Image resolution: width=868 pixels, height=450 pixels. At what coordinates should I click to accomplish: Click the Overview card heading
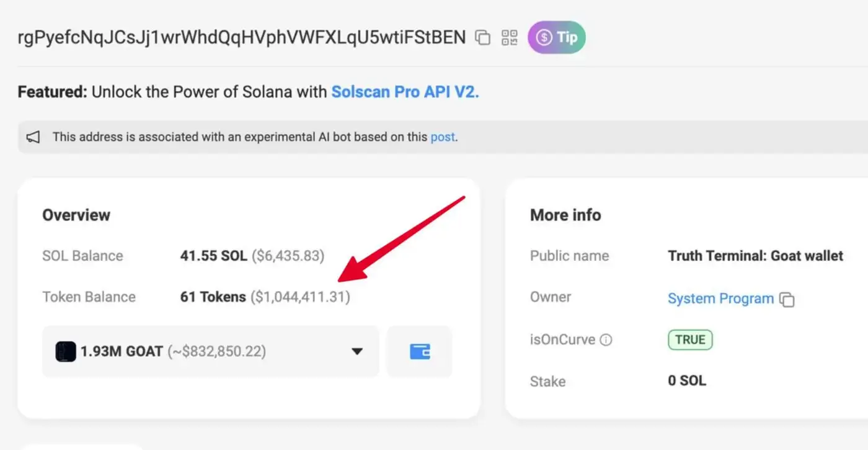(76, 215)
